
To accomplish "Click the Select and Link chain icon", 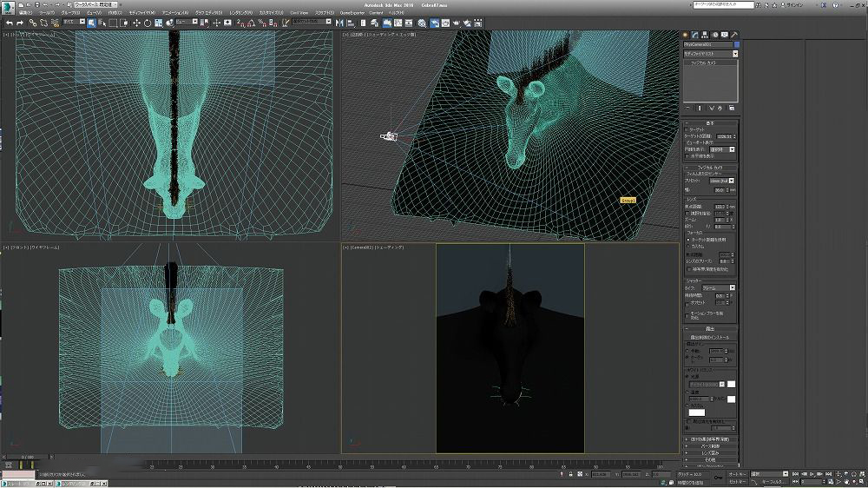I will [31, 23].
